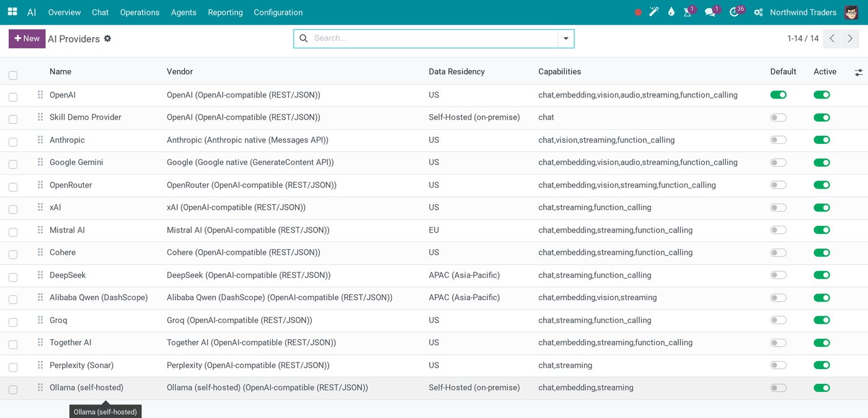Open the Agents menu

[x=184, y=12]
